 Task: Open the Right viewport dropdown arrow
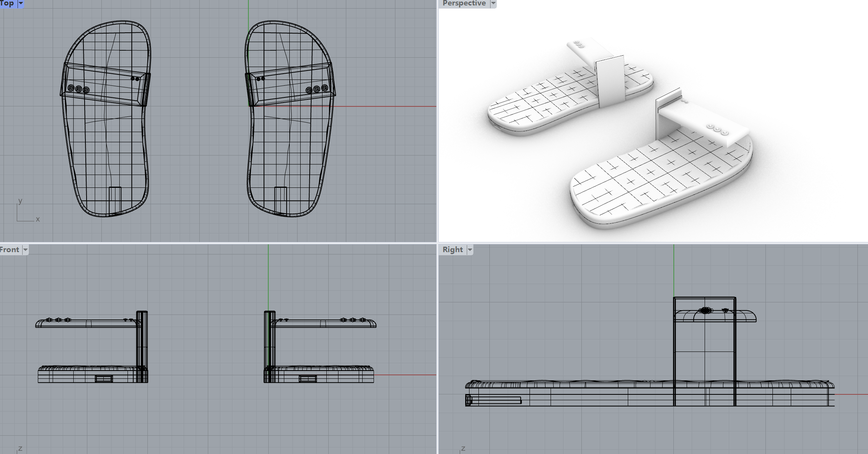[x=470, y=250]
